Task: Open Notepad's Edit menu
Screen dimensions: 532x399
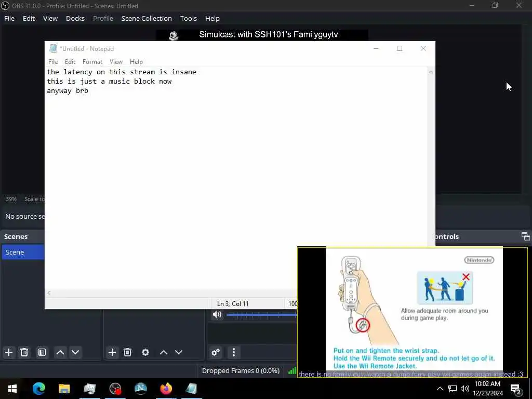Action: coord(70,62)
